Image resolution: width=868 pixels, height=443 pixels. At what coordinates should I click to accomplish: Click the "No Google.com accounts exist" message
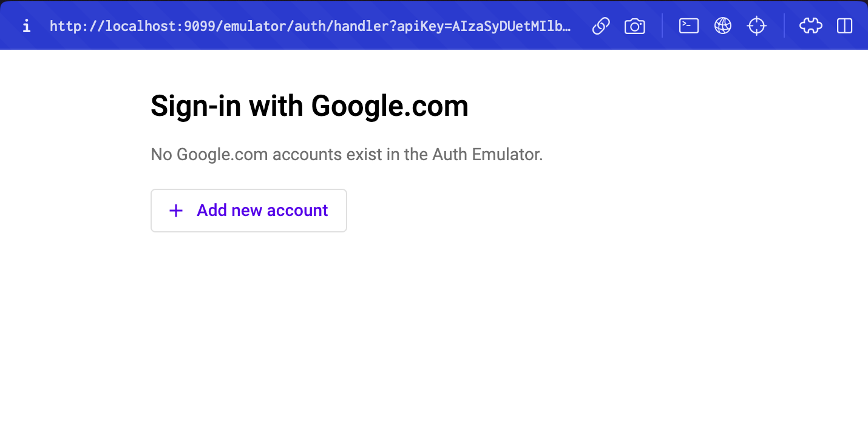pyautogui.click(x=347, y=155)
